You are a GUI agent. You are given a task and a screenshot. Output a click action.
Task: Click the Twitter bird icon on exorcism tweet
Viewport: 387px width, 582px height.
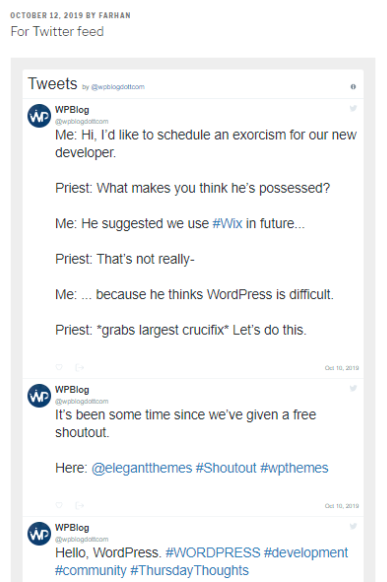tap(353, 108)
